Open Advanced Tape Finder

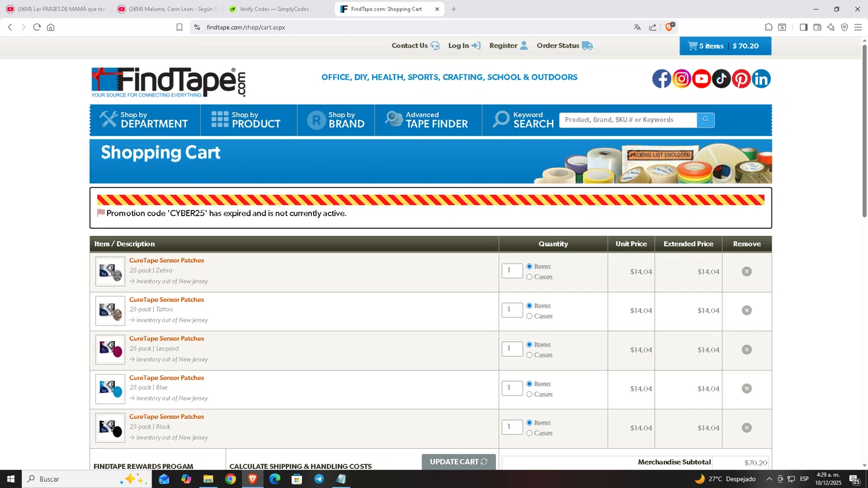click(428, 120)
